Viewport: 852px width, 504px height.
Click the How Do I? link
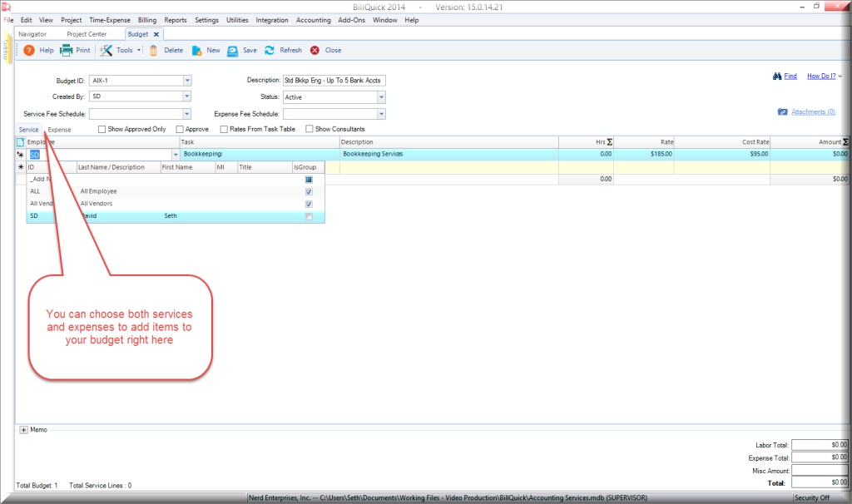click(x=821, y=76)
